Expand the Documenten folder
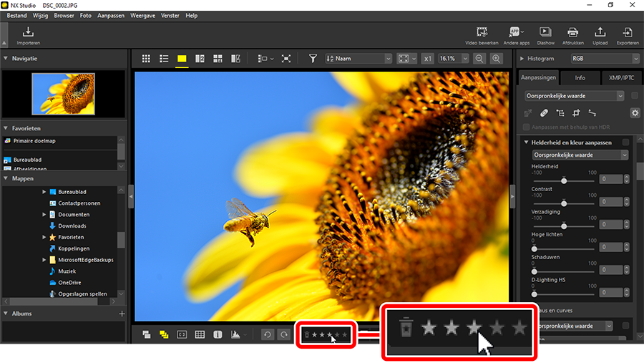 pyautogui.click(x=44, y=215)
